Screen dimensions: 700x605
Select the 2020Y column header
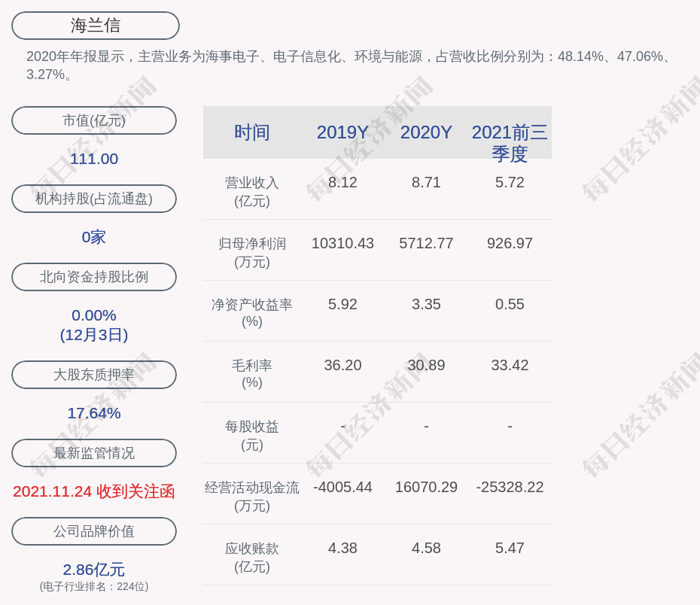[x=426, y=132]
